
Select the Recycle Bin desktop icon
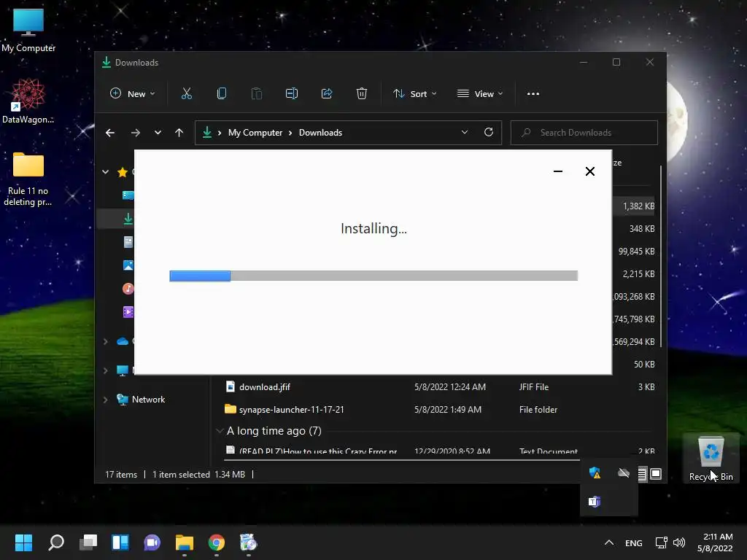tap(711, 459)
